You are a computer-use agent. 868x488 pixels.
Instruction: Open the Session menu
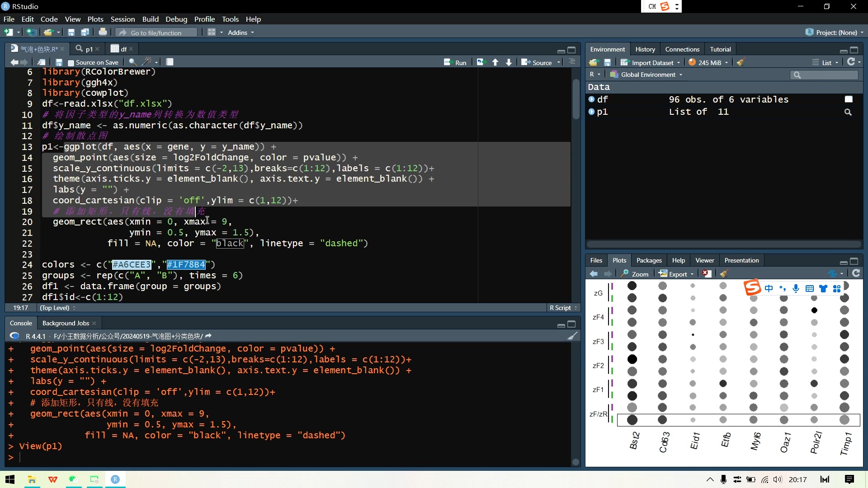click(123, 19)
